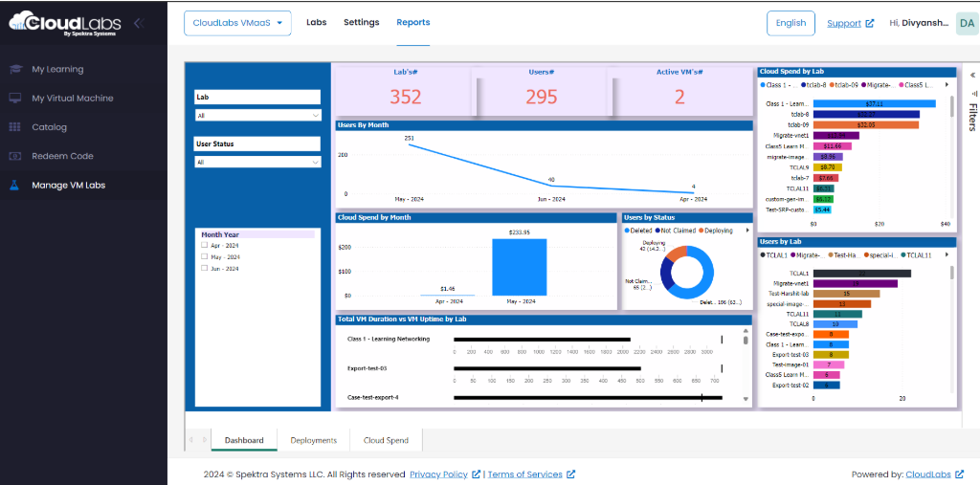
Task: Click the May - 2024 spend bar
Action: coord(520,267)
